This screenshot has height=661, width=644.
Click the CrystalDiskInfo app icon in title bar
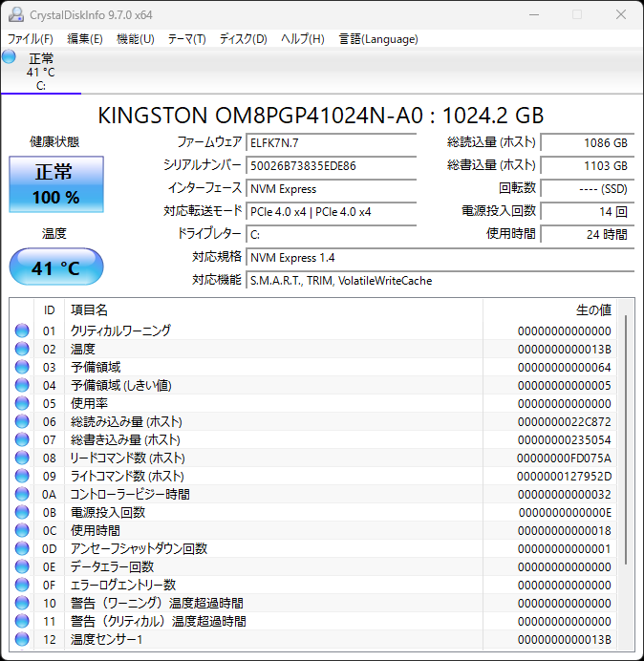16,14
